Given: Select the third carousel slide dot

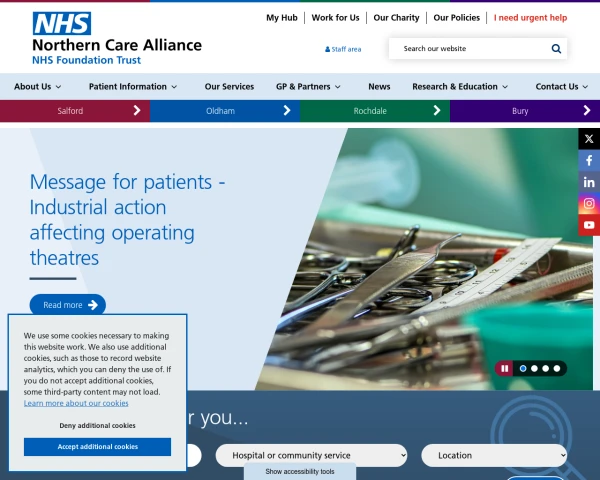Looking at the screenshot, I should [x=546, y=368].
